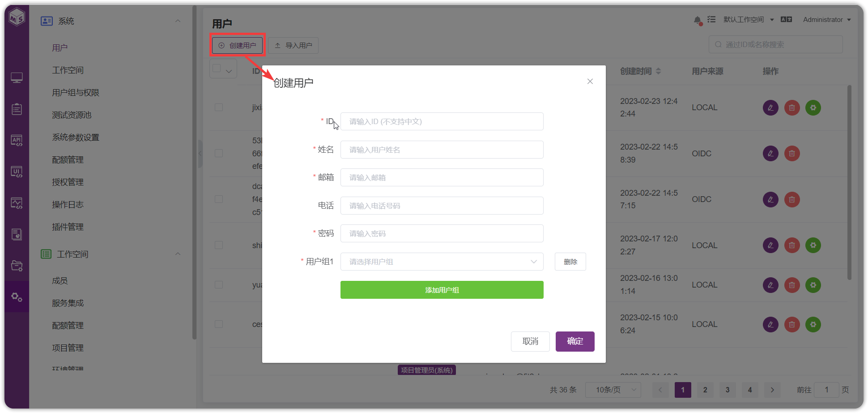This screenshot has width=868, height=413.
Task: Edit user created 2023-02-15
Action: pos(770,324)
